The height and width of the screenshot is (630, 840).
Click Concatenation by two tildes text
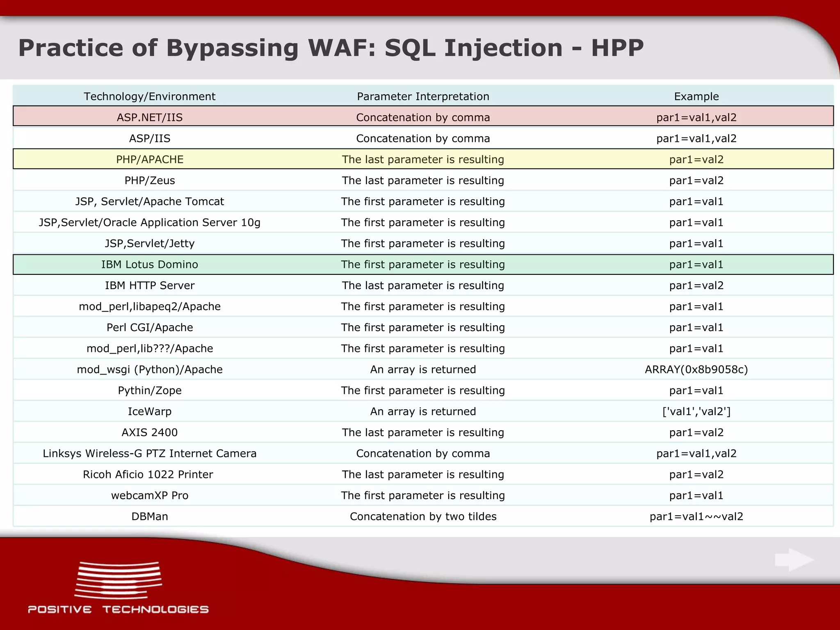point(423,516)
